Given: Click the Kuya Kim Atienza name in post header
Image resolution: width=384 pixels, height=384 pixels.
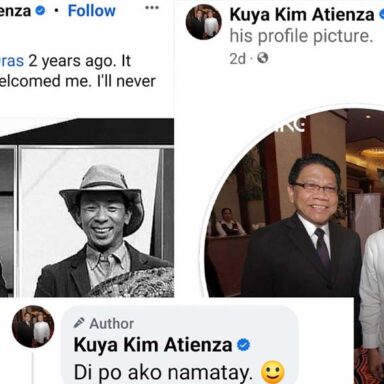Looking at the screenshot, I should click(302, 15).
